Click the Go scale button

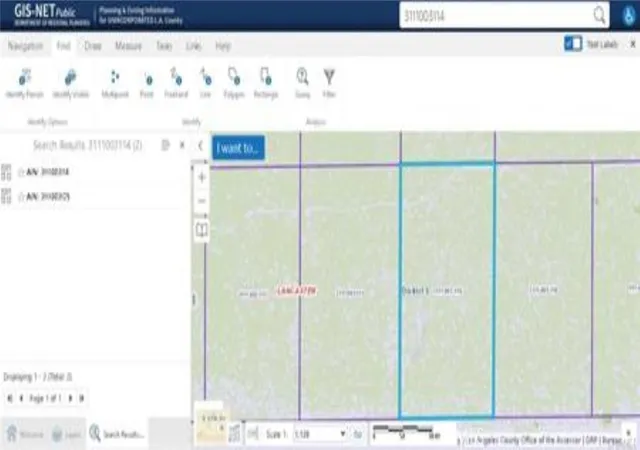click(358, 434)
